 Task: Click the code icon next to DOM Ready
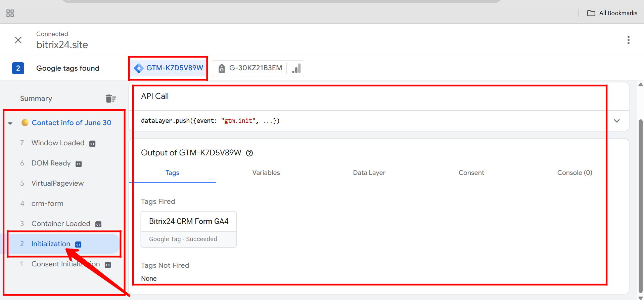click(79, 164)
